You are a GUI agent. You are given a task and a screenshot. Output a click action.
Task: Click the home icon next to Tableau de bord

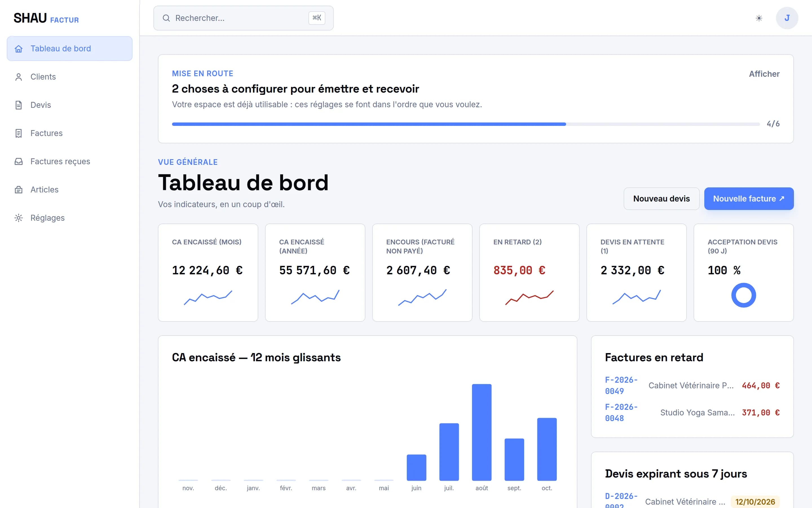[18, 49]
